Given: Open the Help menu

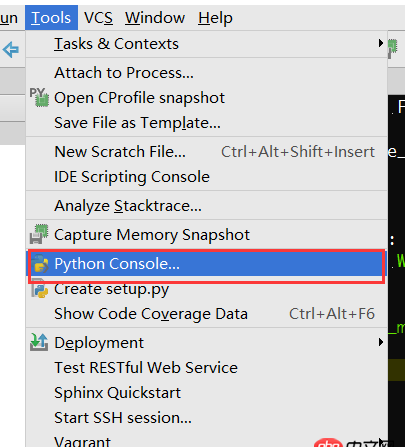Looking at the screenshot, I should 215,18.
